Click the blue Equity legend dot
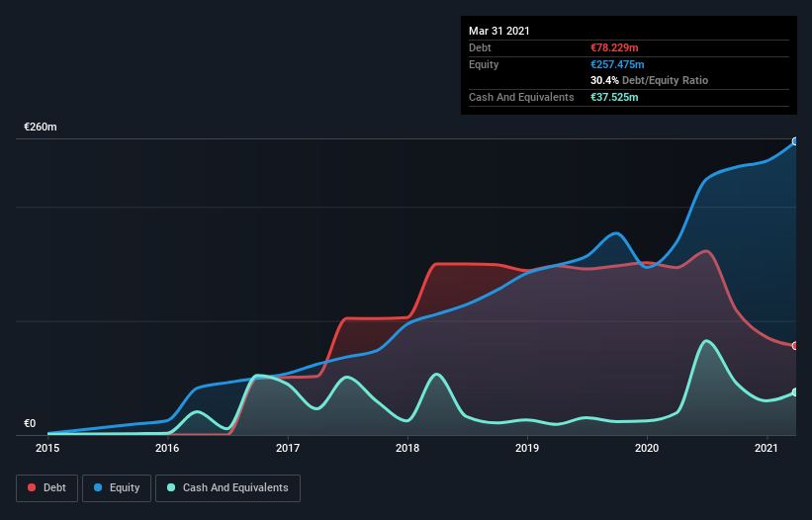The height and width of the screenshot is (520, 812). pyautogui.click(x=98, y=487)
